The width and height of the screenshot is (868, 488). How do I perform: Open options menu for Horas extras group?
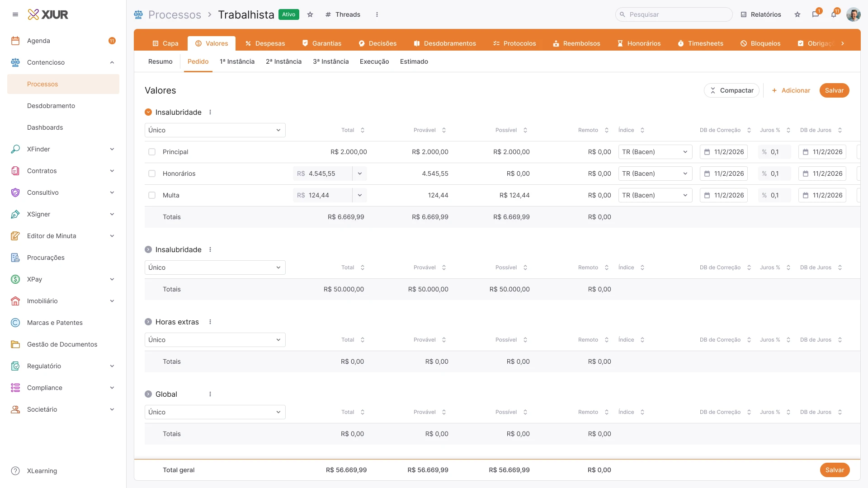pyautogui.click(x=210, y=322)
